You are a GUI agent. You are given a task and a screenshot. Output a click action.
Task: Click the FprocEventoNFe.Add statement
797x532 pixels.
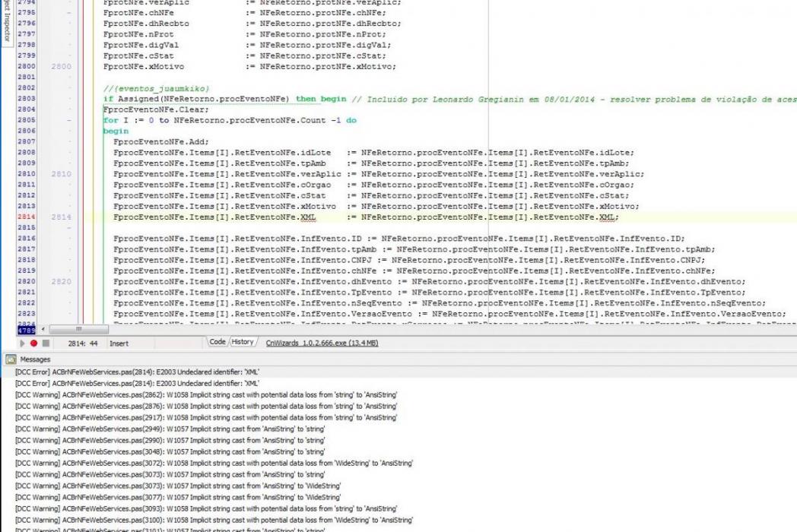coord(160,142)
